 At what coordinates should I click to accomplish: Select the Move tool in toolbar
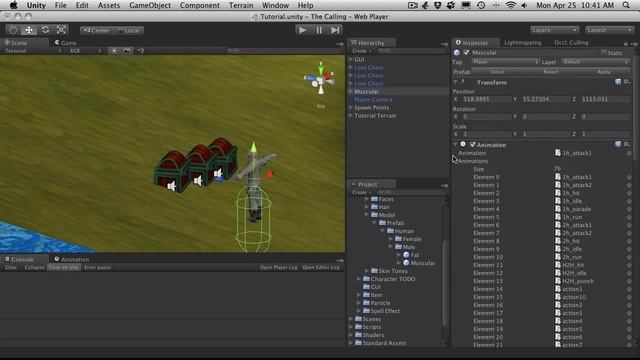[29, 30]
